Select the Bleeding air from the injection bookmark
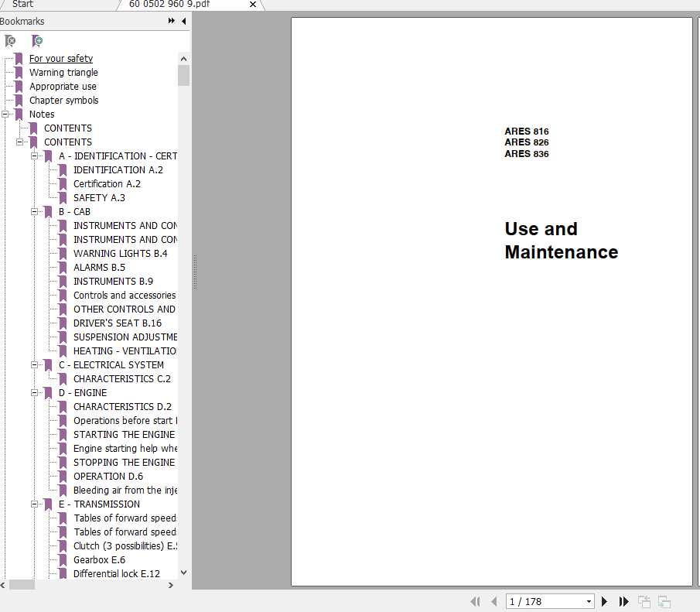 [125, 490]
